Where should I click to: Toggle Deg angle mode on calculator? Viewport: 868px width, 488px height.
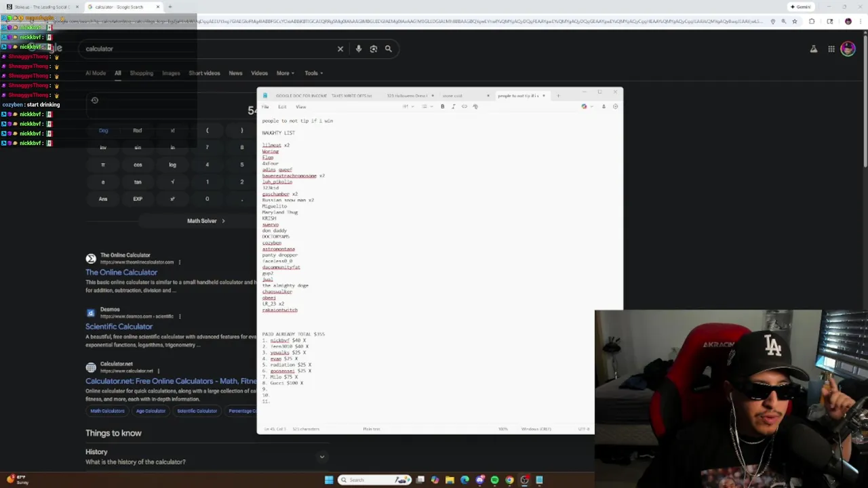[x=103, y=130]
